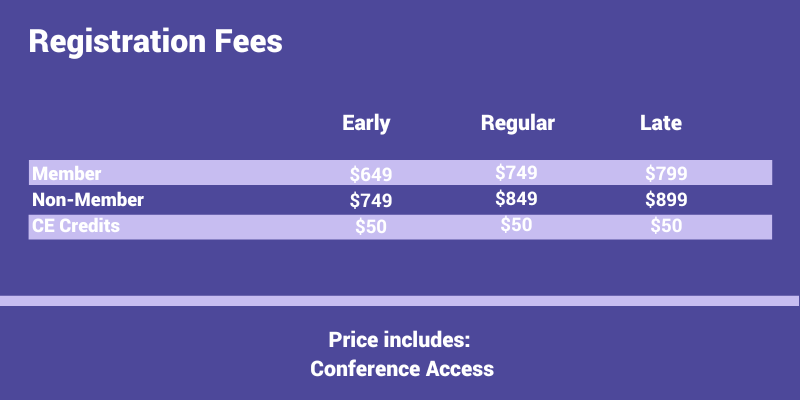Click the CE Credits row label

(76, 226)
